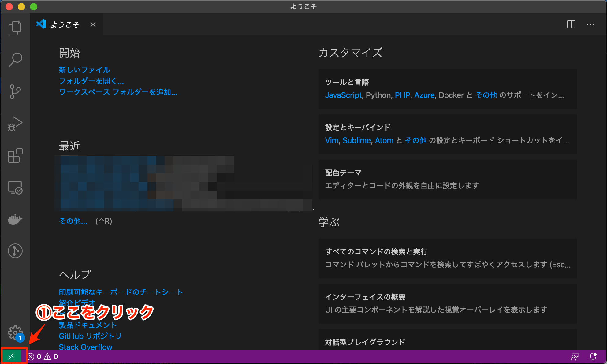Close the ようこそ tab
This screenshot has height=364, width=607.
pyautogui.click(x=93, y=24)
